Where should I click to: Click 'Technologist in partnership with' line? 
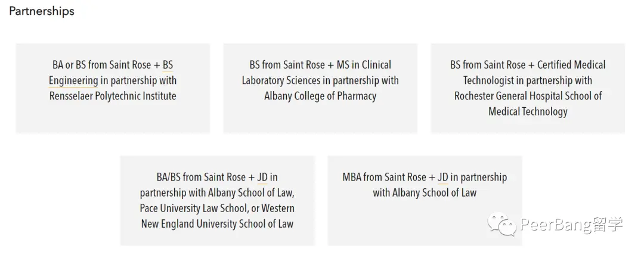pyautogui.click(x=528, y=80)
